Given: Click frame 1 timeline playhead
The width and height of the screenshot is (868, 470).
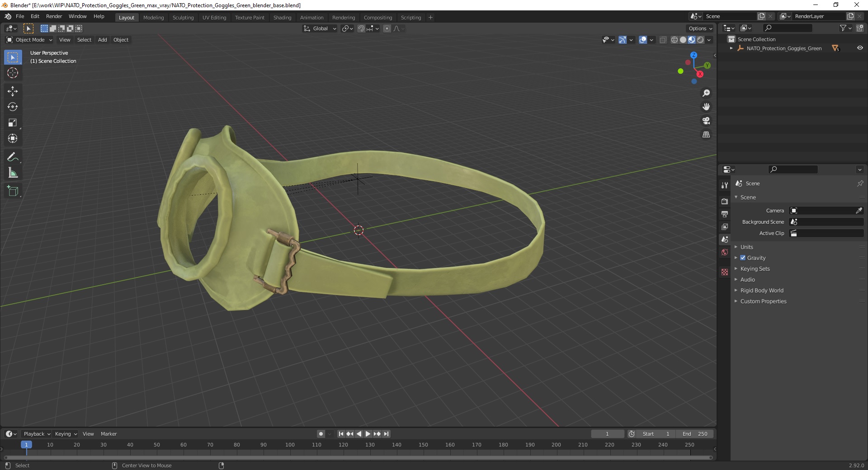Looking at the screenshot, I should click(26, 445).
